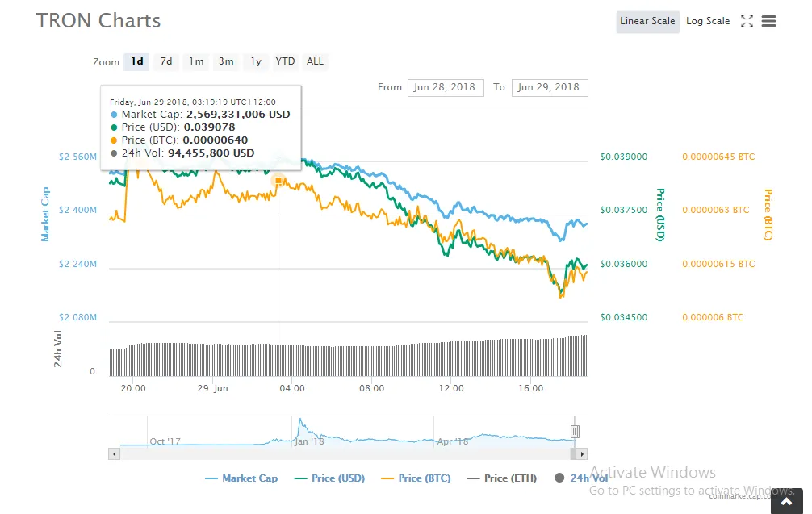Click the $0.034500 price axis label

tap(623, 317)
